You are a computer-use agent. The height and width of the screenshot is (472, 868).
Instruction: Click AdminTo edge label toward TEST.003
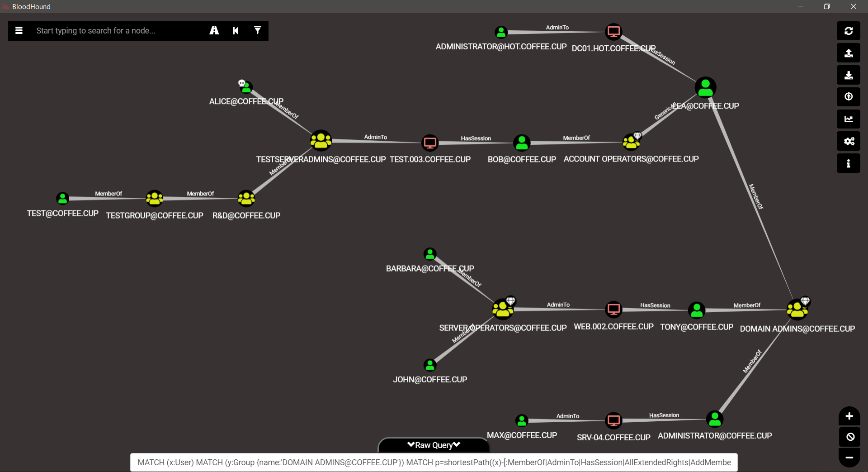point(376,137)
